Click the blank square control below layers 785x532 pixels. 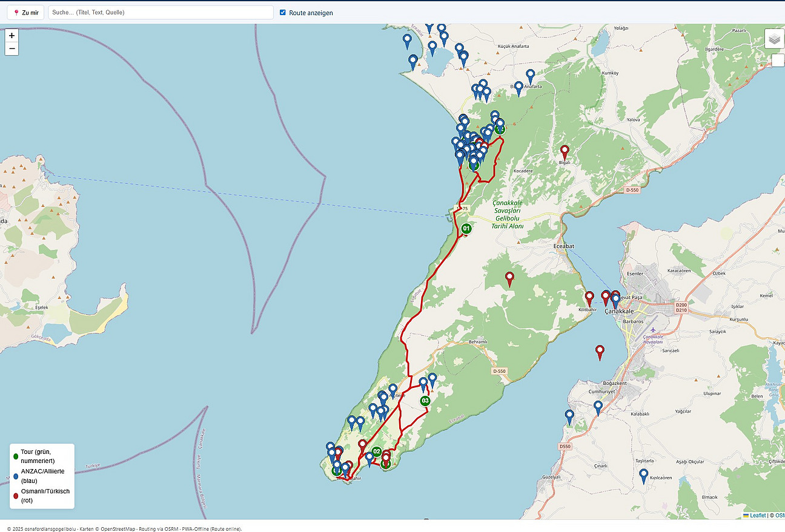tap(777, 61)
